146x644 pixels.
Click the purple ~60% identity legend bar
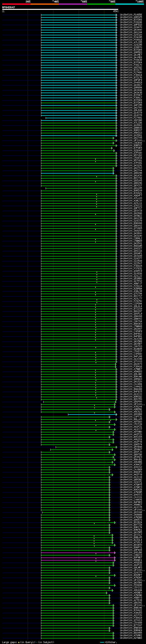[73, 4]
